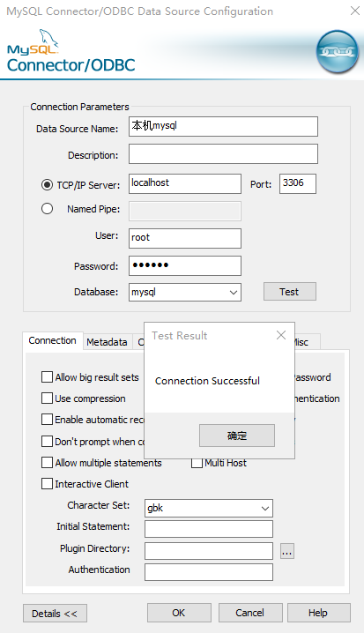Select the Named Pipe radio button
This screenshot has width=364, height=633.
[48, 209]
